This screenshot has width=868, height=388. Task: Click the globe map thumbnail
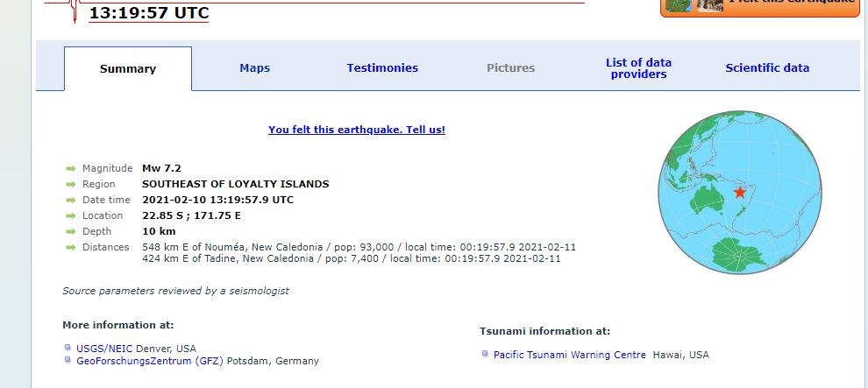coord(740,193)
